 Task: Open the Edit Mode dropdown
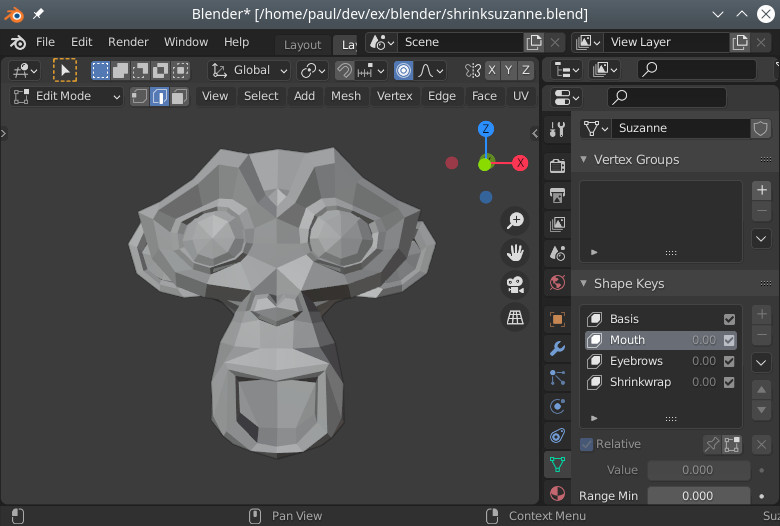[x=66, y=96]
